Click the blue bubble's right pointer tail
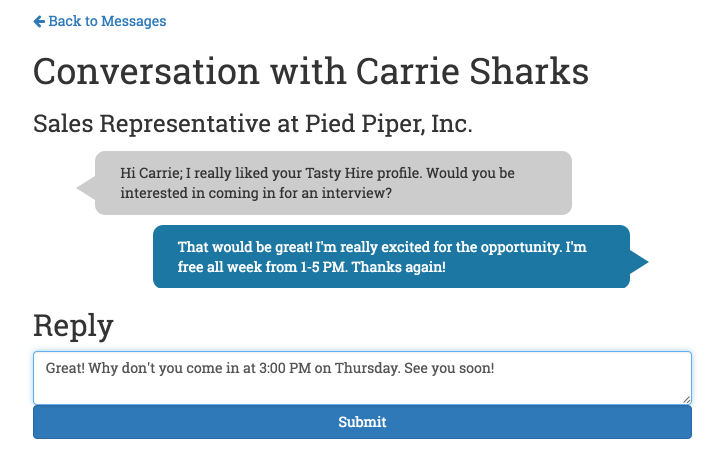Viewport: 706px width, 470px height. (639, 262)
